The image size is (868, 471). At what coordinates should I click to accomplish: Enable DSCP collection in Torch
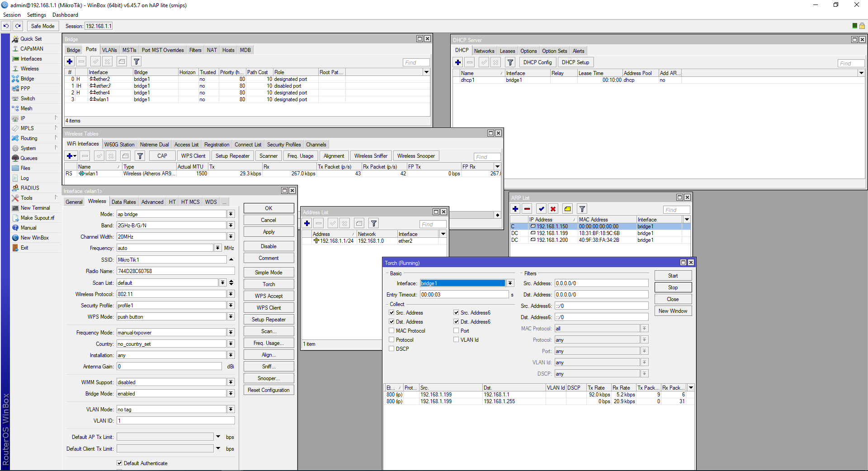[392, 349]
